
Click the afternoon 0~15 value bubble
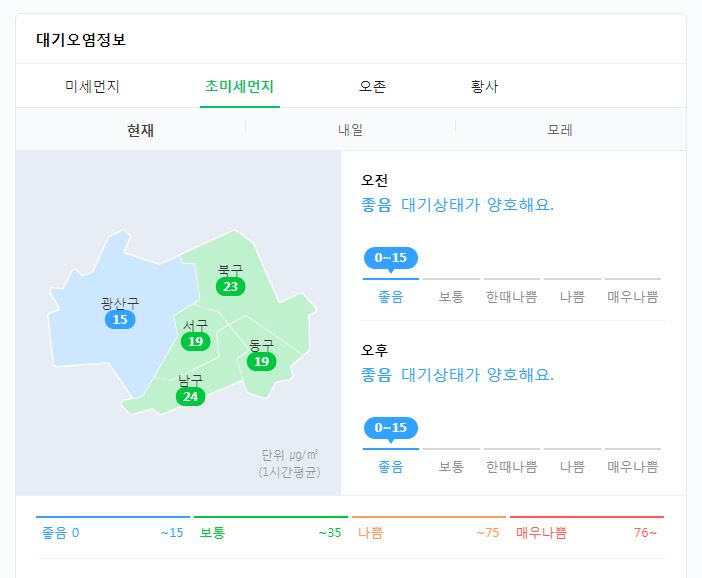(x=391, y=428)
